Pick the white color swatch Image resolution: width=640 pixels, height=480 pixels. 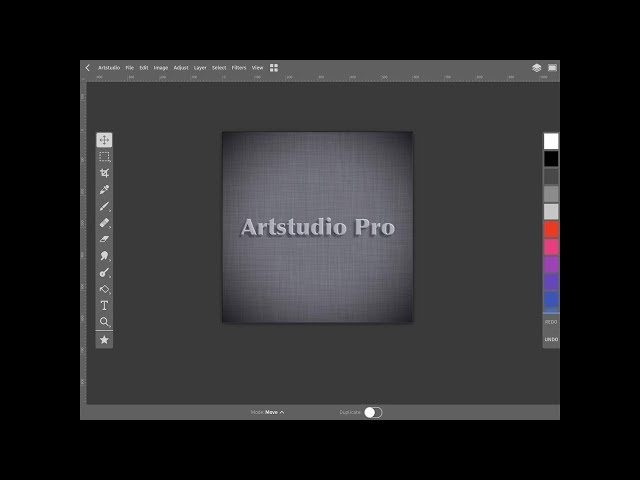pos(551,141)
